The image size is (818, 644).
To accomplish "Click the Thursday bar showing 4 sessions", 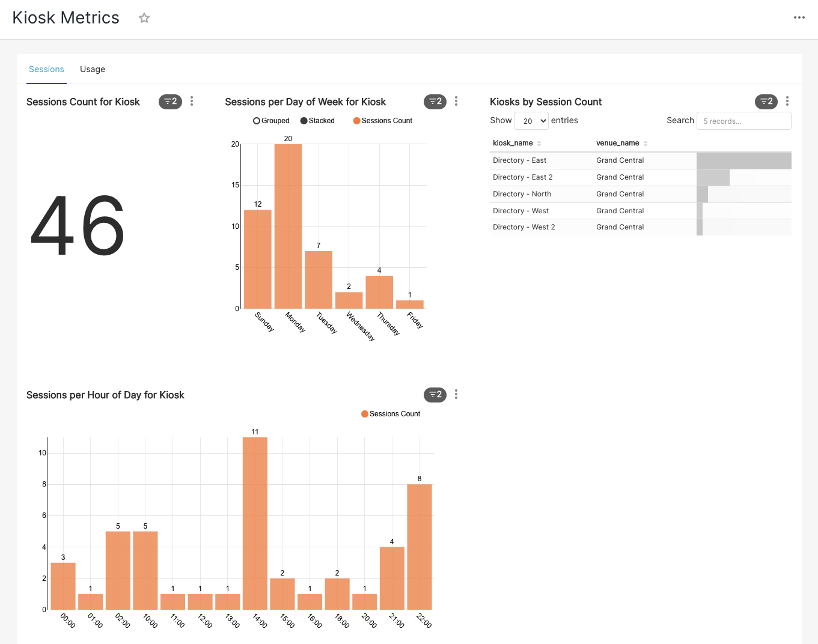I will click(379, 292).
